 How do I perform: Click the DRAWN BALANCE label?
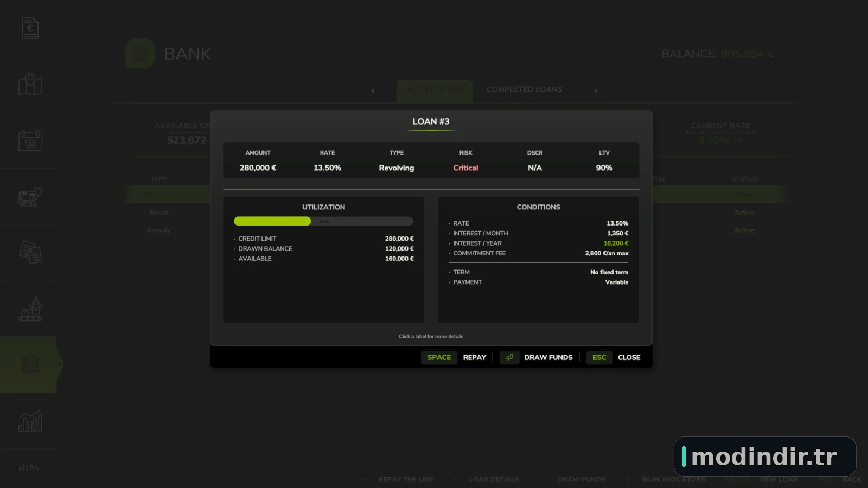click(265, 248)
